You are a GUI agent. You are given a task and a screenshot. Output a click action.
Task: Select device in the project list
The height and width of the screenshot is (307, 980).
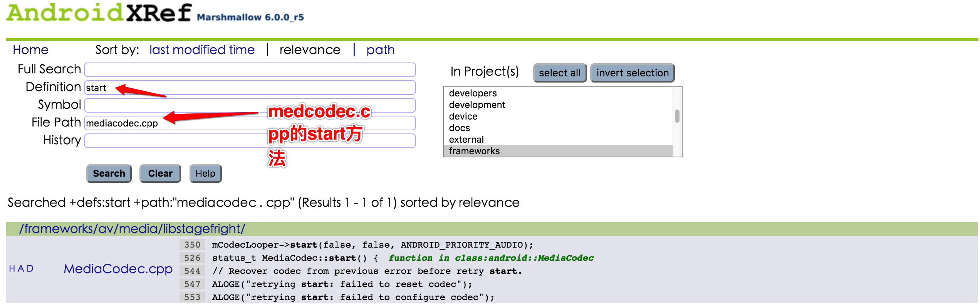(x=558, y=116)
